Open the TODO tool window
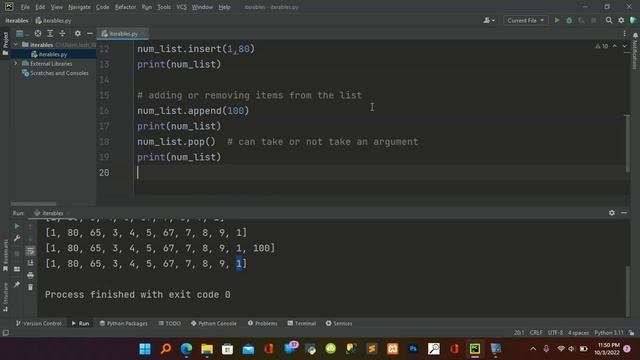This screenshot has width=640, height=360. (169, 323)
